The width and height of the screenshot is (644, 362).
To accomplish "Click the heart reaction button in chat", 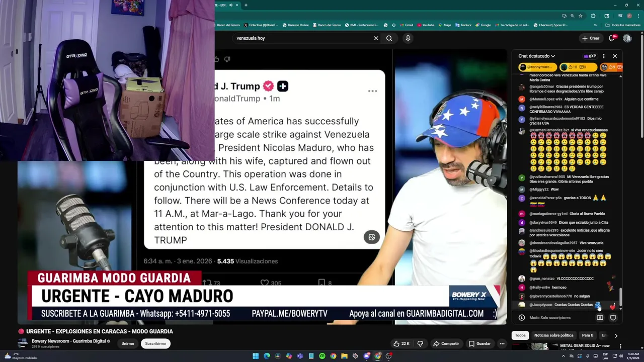I will pos(613,318).
